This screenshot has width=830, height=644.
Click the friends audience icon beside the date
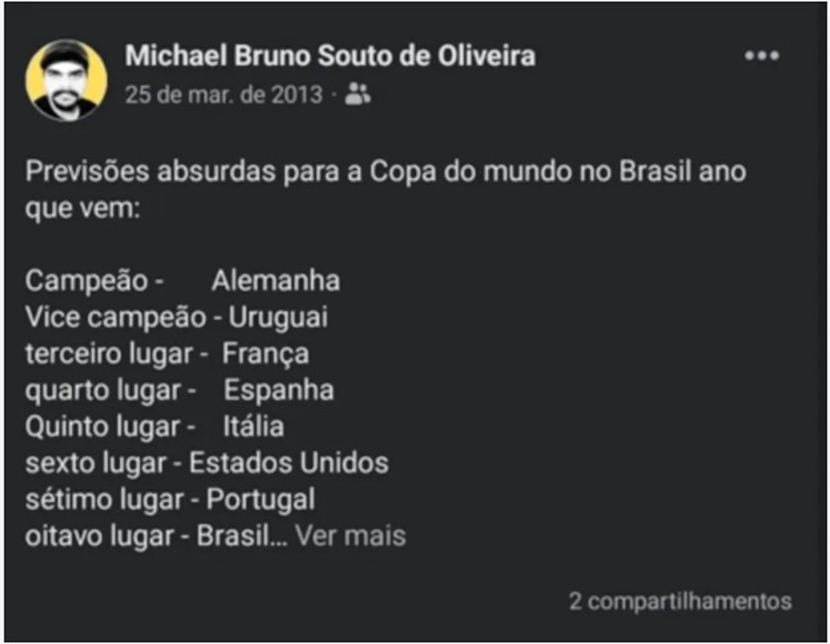(357, 95)
